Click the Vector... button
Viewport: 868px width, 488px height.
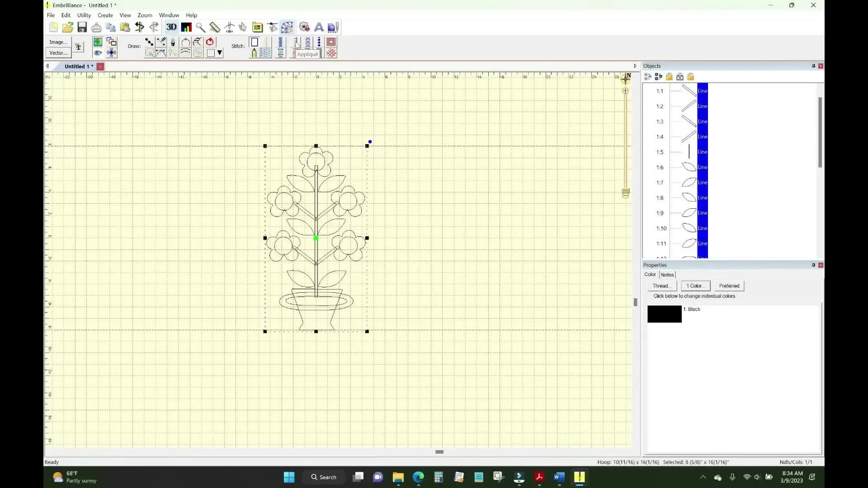click(58, 53)
